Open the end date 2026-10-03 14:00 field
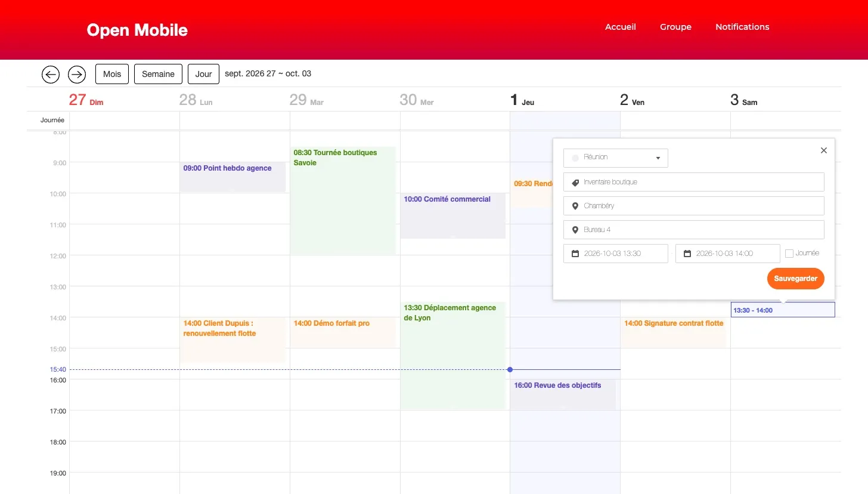Image resolution: width=868 pixels, height=494 pixels. 728,254
